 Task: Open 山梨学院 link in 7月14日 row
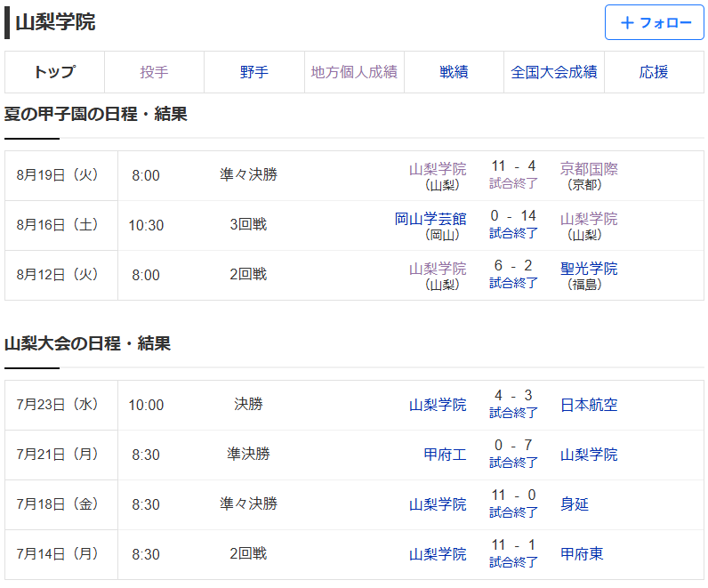click(438, 554)
